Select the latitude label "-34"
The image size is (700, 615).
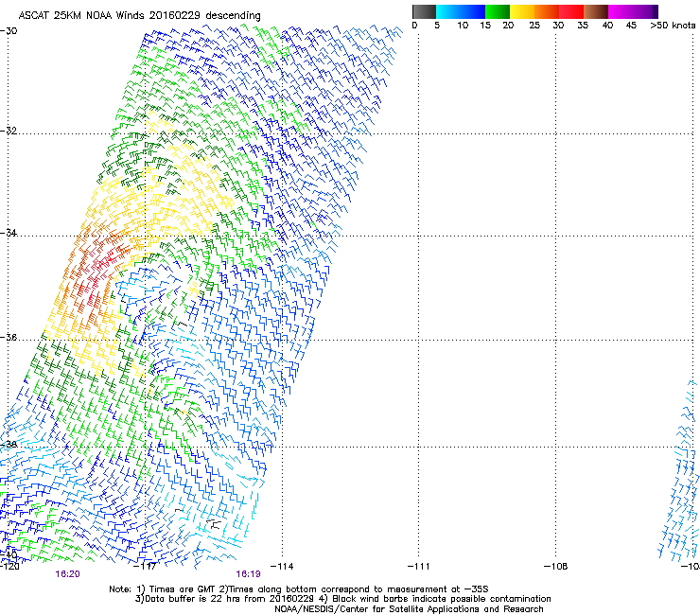coord(9,233)
